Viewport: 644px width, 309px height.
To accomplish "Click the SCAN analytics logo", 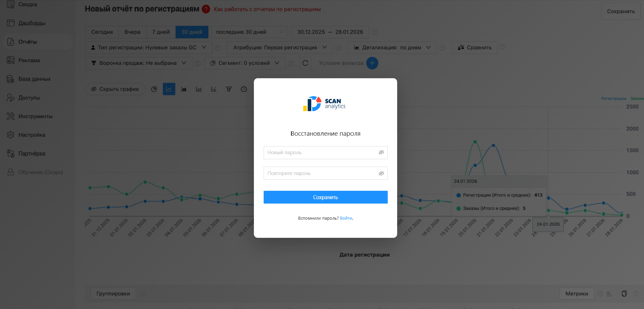I will click(324, 104).
